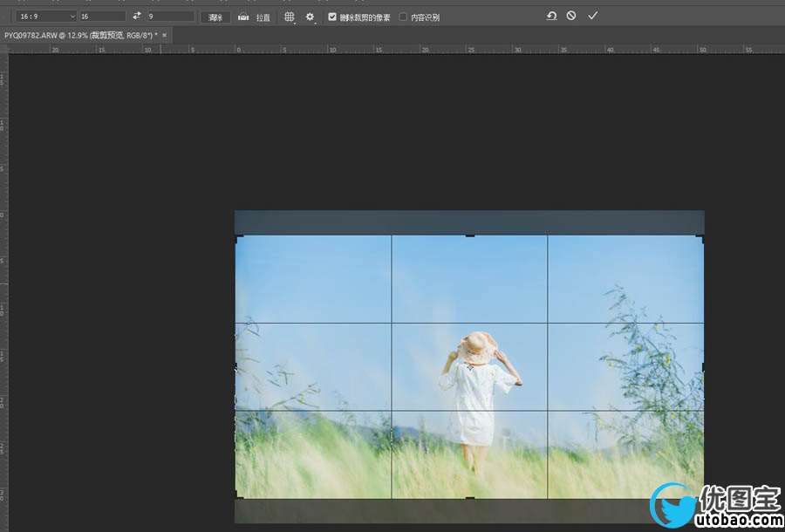The width and height of the screenshot is (785, 532).
Task: Click the left-middle crop handle
Action: [x=236, y=367]
